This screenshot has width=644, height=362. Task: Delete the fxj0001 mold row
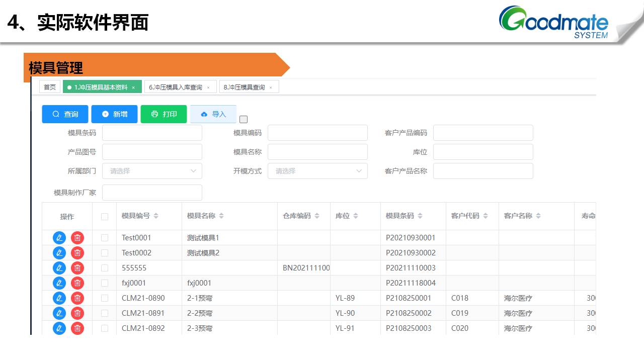click(x=77, y=283)
